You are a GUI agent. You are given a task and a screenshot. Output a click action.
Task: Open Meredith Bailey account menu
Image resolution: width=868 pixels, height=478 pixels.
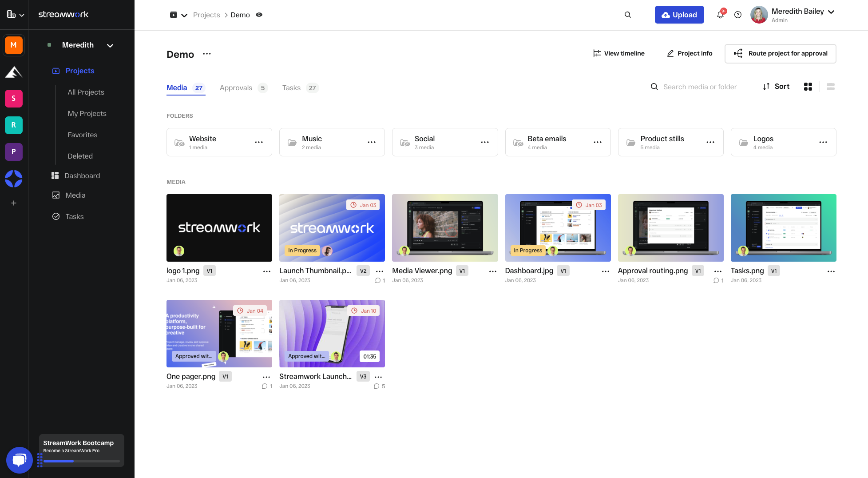[x=793, y=15]
